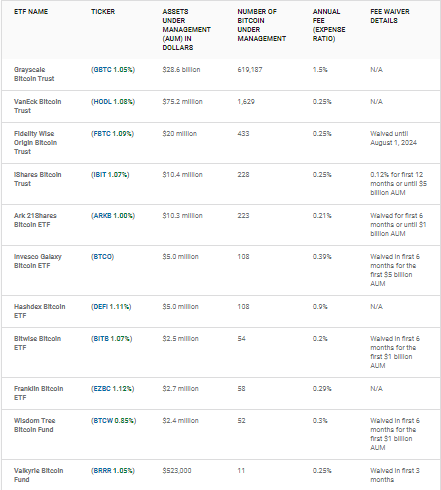The height and width of the screenshot is (490, 441).
Task: Click the BTCO ticker link
Action: point(103,257)
